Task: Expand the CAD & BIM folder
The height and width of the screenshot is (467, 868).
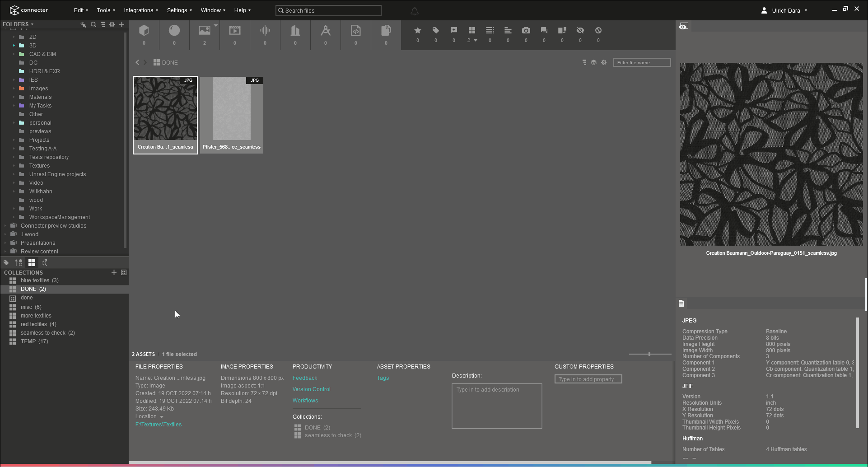Action: [14, 54]
